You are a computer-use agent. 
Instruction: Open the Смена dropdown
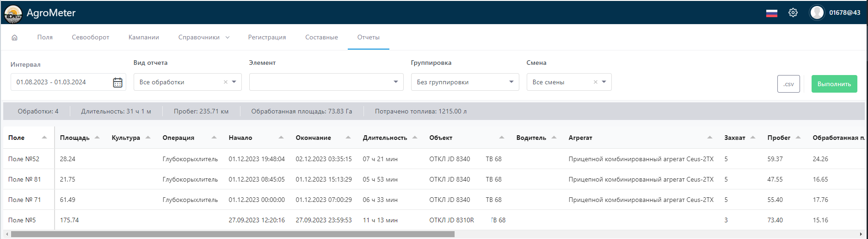pyautogui.click(x=604, y=82)
